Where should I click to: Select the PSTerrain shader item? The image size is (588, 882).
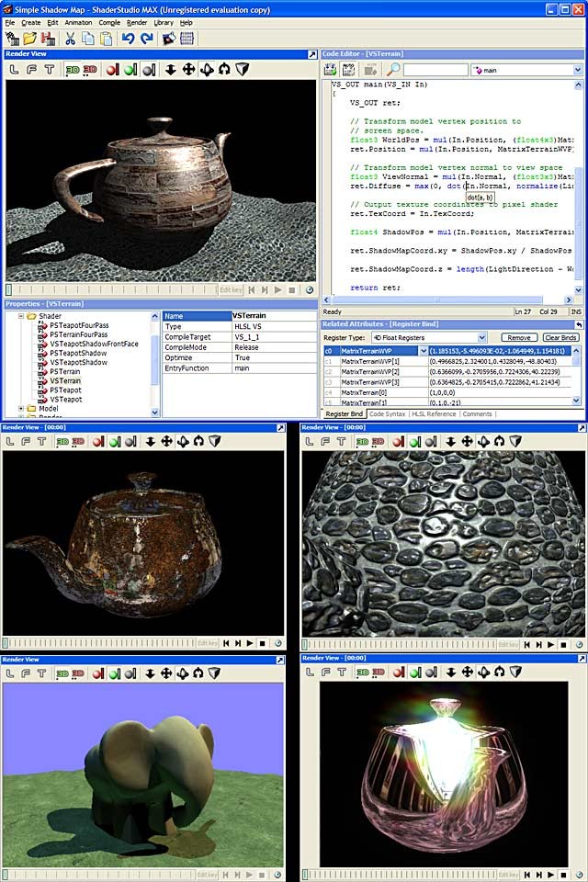(x=64, y=371)
